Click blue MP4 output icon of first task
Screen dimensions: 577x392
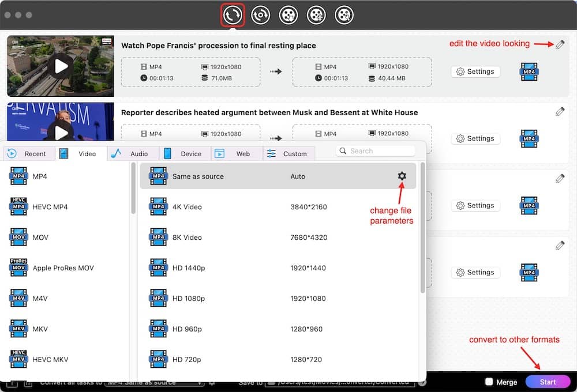pyautogui.click(x=529, y=71)
